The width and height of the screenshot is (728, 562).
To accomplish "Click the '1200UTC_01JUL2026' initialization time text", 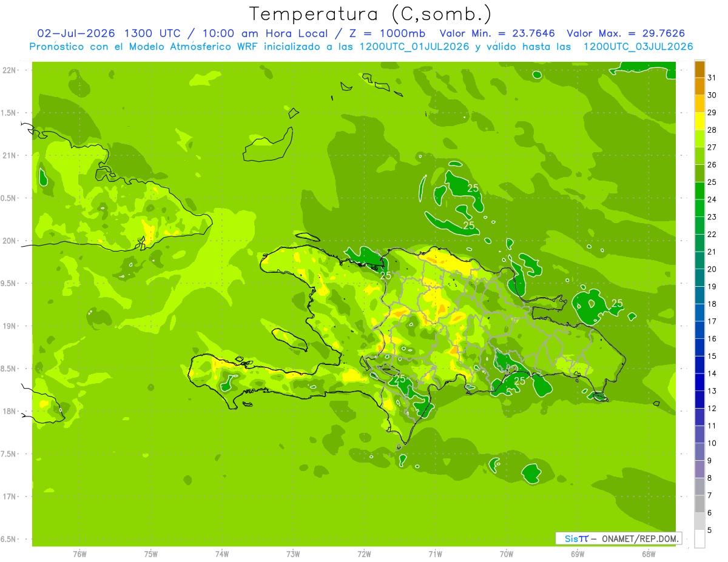I will click(x=415, y=47).
